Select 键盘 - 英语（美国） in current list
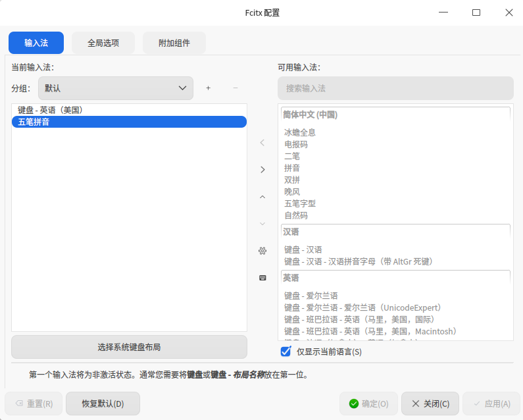Screen dimensions: 523x420 coord(129,110)
